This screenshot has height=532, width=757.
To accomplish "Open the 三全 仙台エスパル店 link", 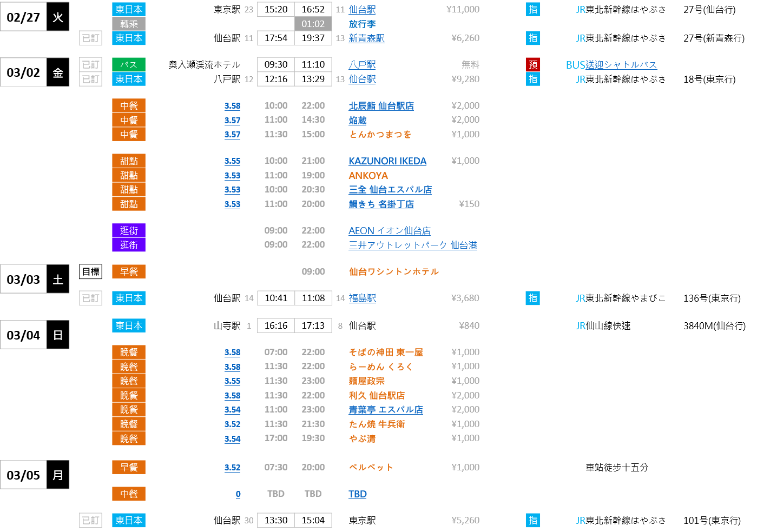I will (x=390, y=189).
